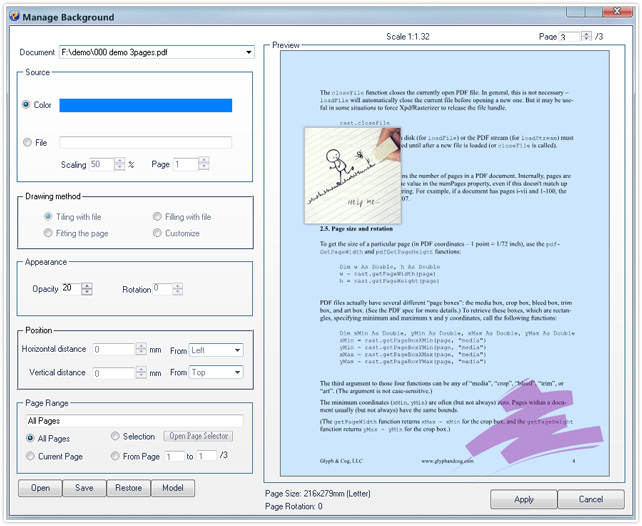The width and height of the screenshot is (642, 526).
Task: Select the Selection page range option
Action: pyautogui.click(x=115, y=436)
